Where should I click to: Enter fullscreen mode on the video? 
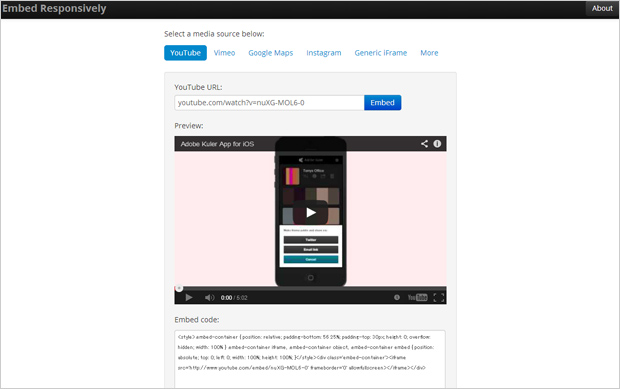[x=439, y=297]
